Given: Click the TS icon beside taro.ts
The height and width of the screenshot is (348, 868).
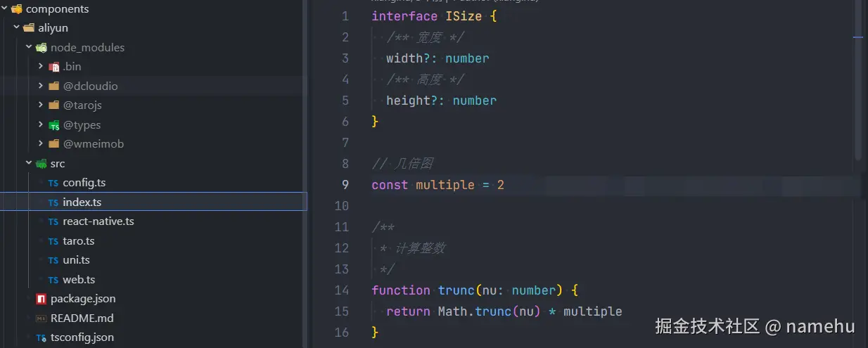Looking at the screenshot, I should pos(53,241).
